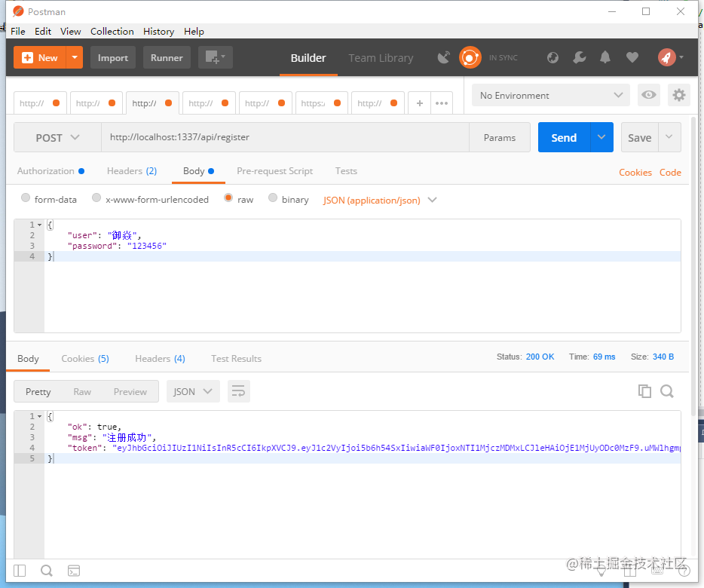This screenshot has width=704, height=588.
Task: Select the https request tab
Action: click(321, 103)
